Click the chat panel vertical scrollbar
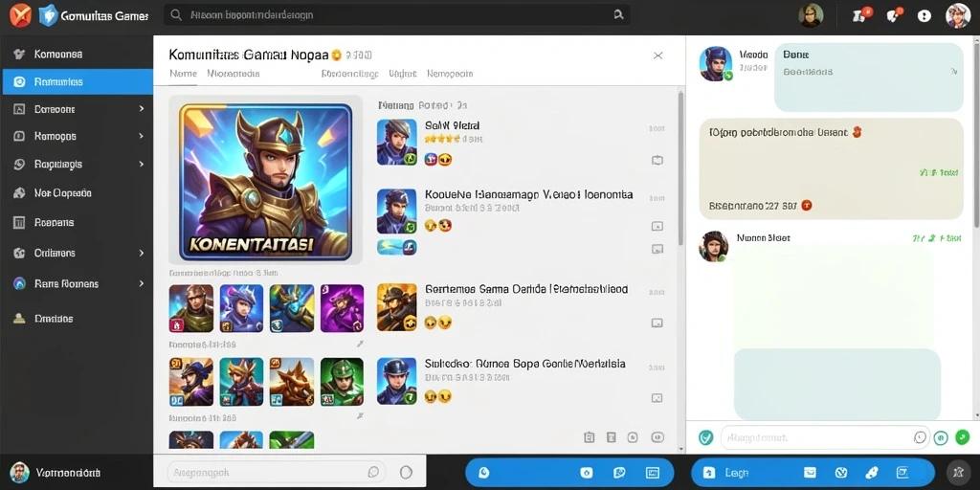Viewport: 980px width, 490px height. pyautogui.click(x=976, y=134)
